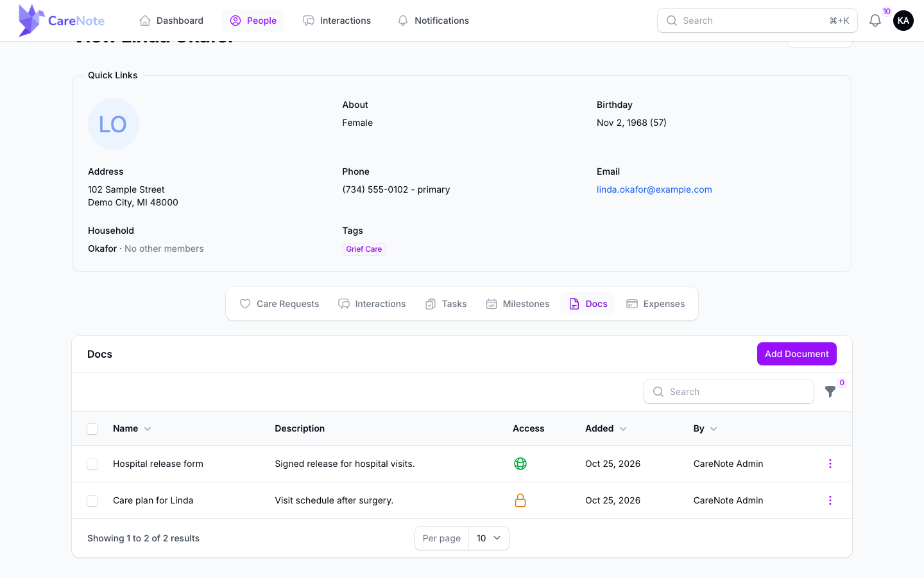Screen dimensions: 924x578
Task: Click the Care Requests heart icon
Action: pyautogui.click(x=245, y=304)
